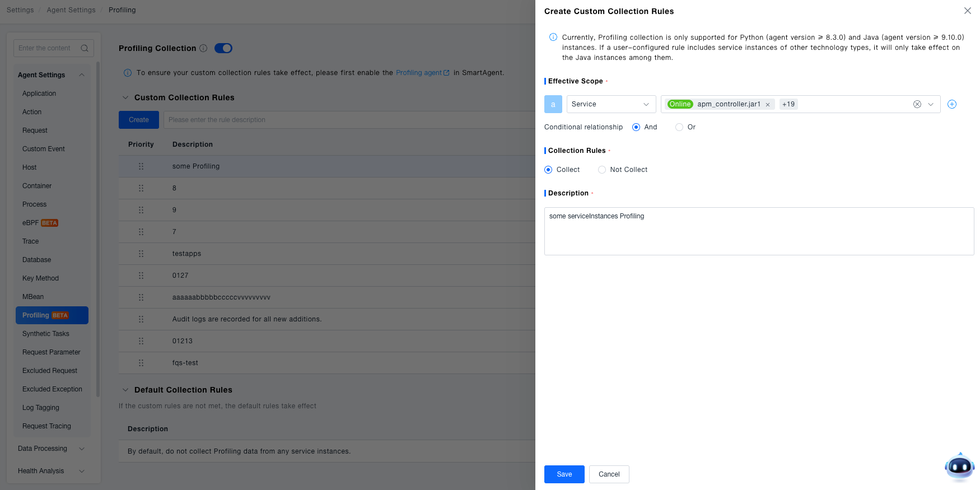
Task: Expand the Data Processing sidebar group
Action: pos(82,449)
